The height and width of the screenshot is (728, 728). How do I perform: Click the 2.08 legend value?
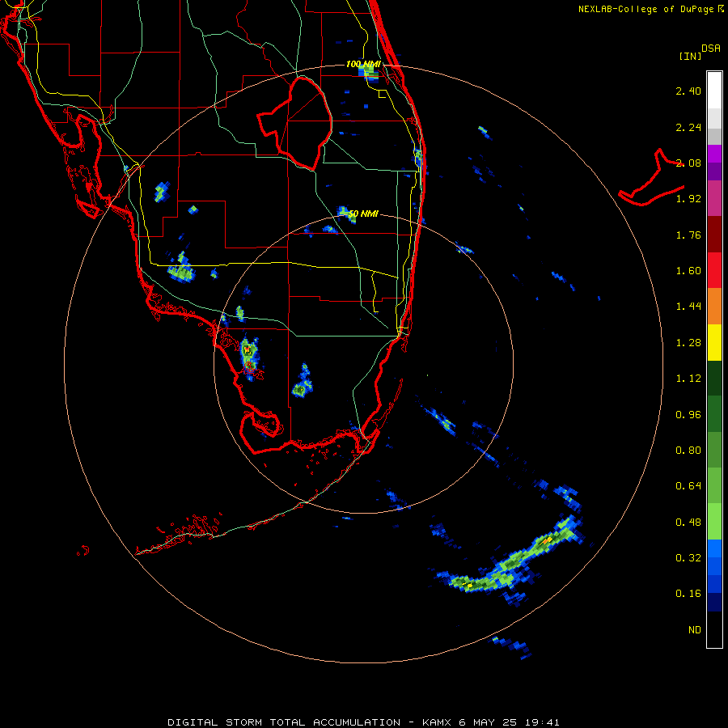click(688, 163)
